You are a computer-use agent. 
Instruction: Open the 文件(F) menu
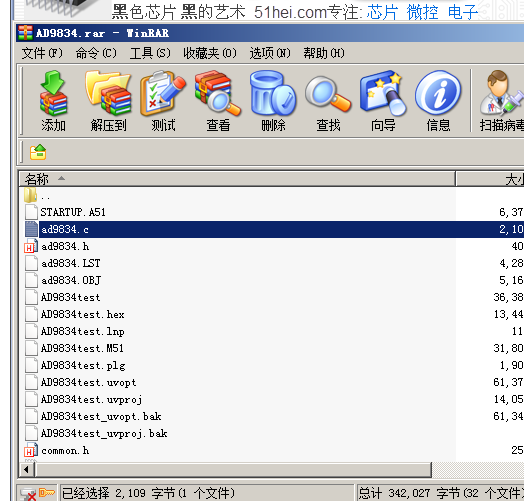point(42,53)
